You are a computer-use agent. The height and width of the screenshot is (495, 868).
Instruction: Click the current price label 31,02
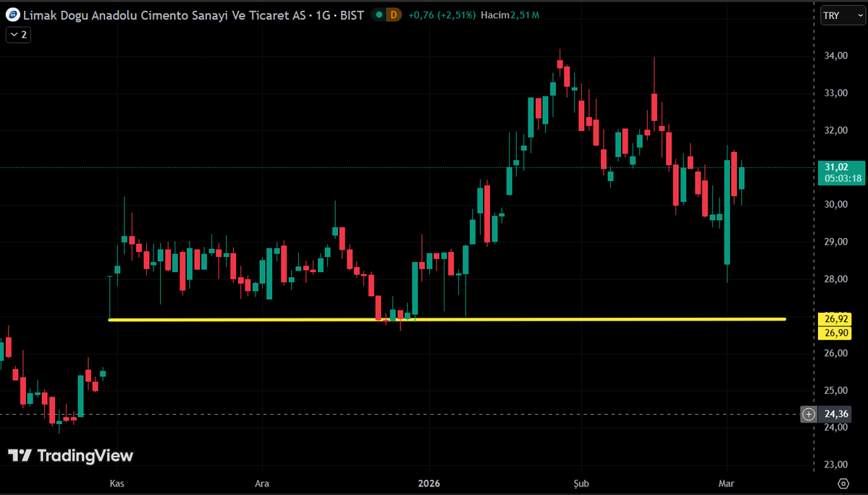(841, 172)
